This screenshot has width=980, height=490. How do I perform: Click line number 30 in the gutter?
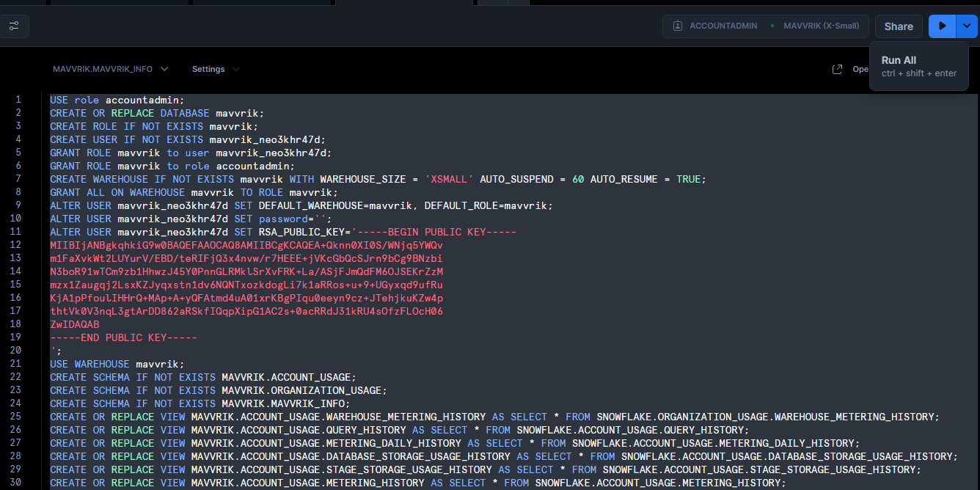[18, 483]
